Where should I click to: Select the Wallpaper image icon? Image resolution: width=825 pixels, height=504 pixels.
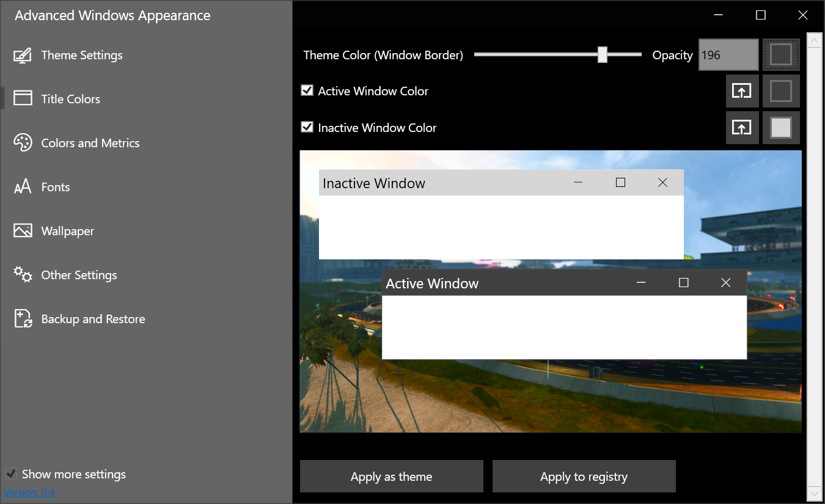coord(23,230)
